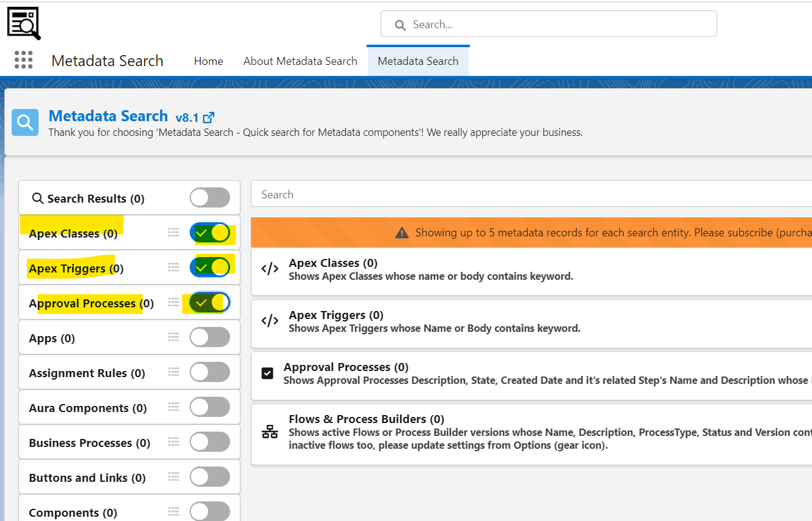Click the list icon beside Approval Processes
Screen dimensions: 812x521
pyautogui.click(x=174, y=302)
